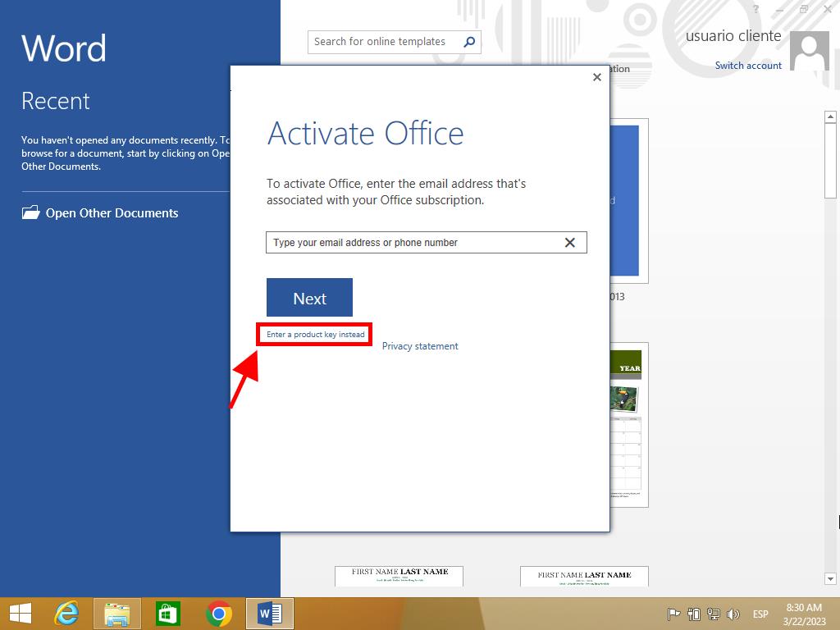The height and width of the screenshot is (630, 840).
Task: Click 'Enter a product key instead' link
Action: [316, 335]
